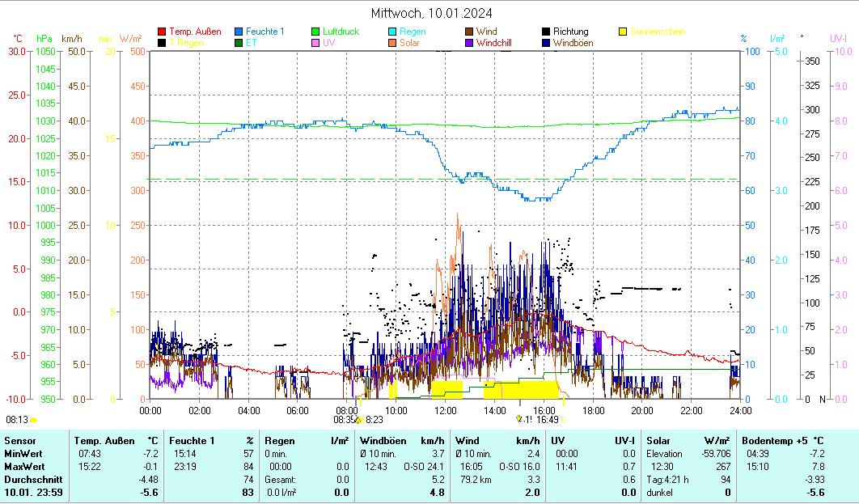Screen dimensions: 859x504
Task: Click the cyan Regen legend square
Action: click(393, 32)
